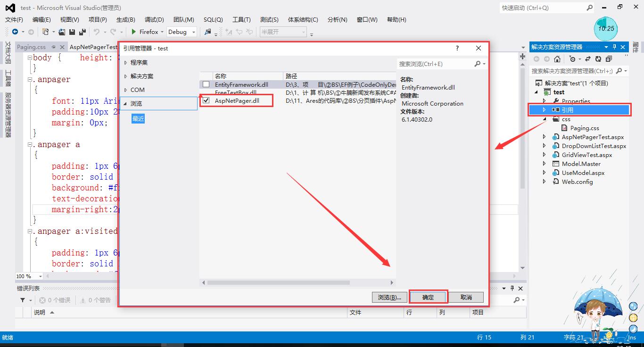Select GridViewTest.aspx in Solution Explorer
The height and width of the screenshot is (347, 644).
tap(587, 155)
